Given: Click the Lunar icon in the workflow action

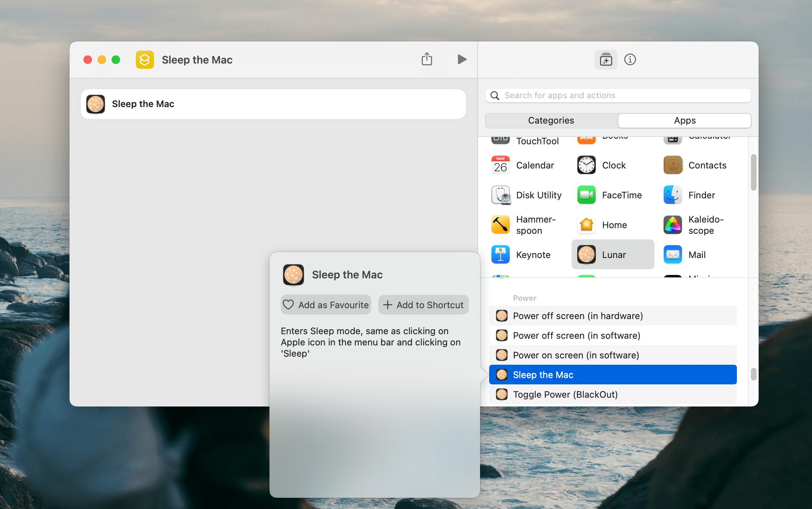Looking at the screenshot, I should (x=95, y=104).
